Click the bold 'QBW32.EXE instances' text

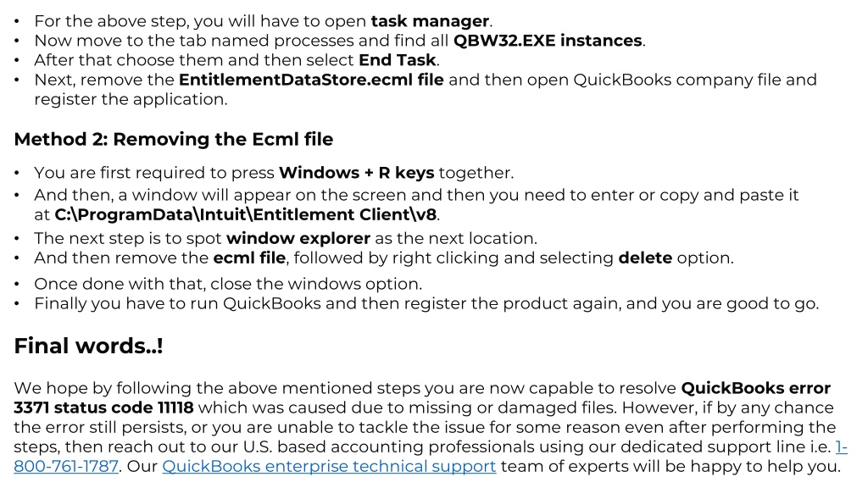(x=548, y=41)
